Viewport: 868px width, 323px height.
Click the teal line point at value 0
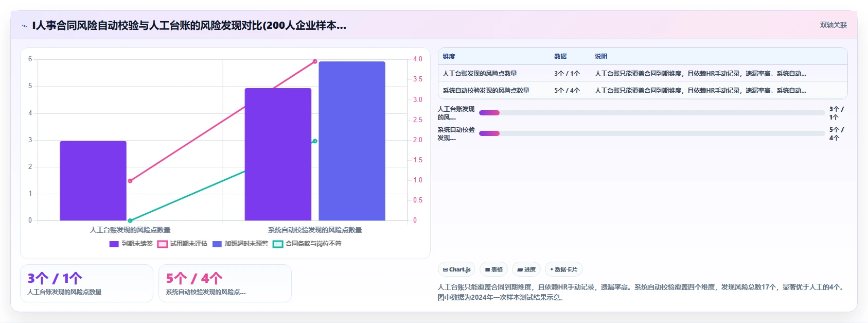pyautogui.click(x=130, y=220)
